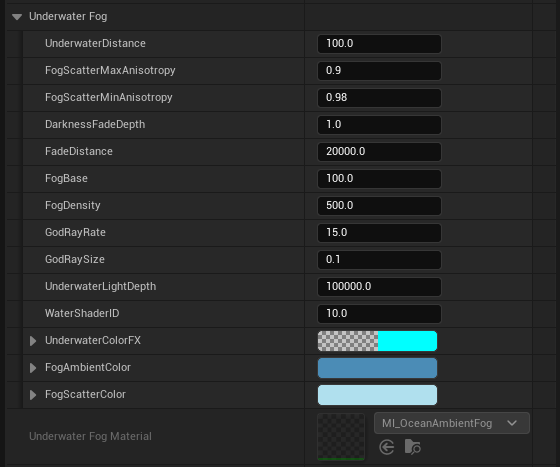
Task: Edit the FogDensity value field
Action: pos(379,206)
